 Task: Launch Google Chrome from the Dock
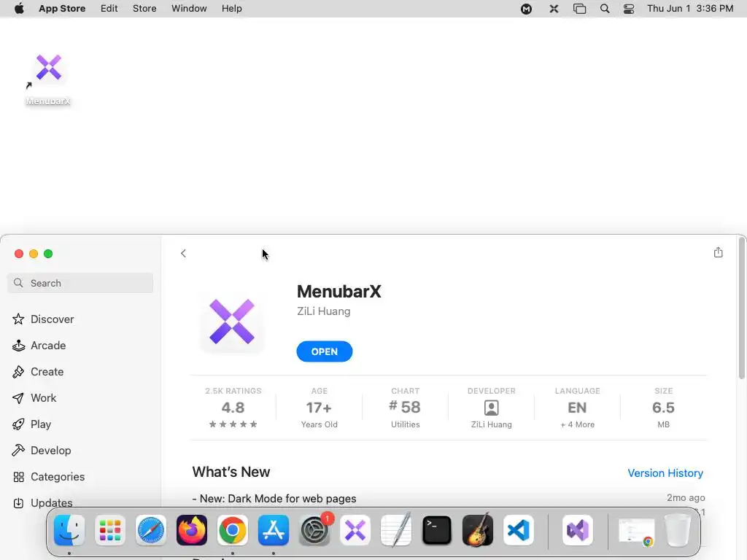233,530
